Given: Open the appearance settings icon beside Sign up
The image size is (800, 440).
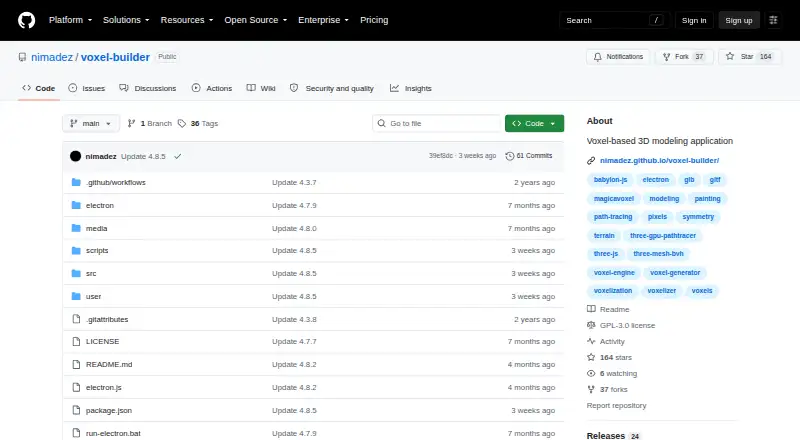Looking at the screenshot, I should tap(773, 20).
